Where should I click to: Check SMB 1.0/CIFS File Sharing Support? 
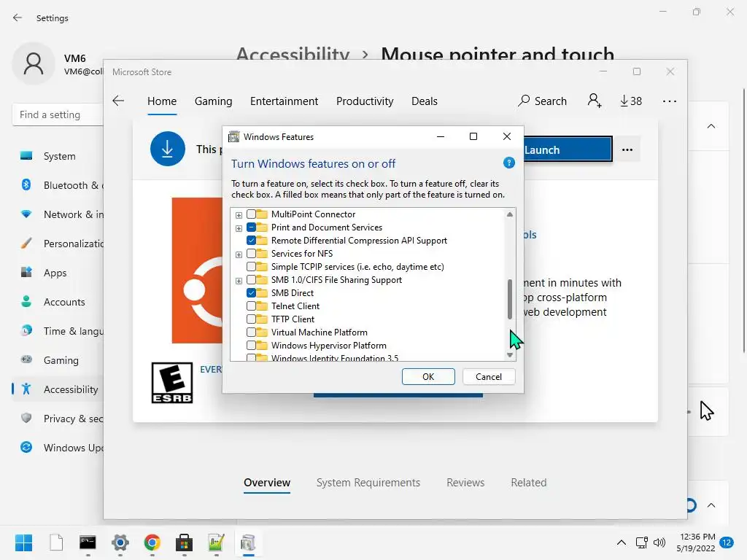tap(251, 279)
